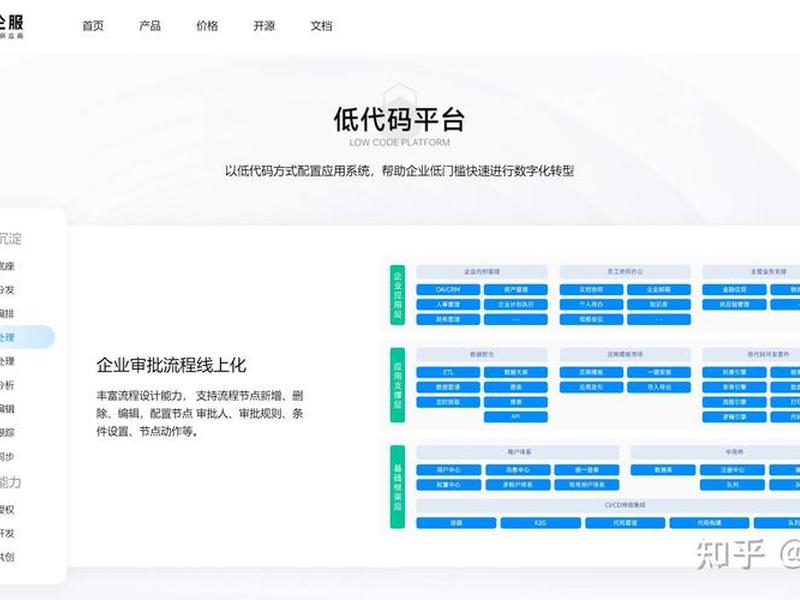Click the LOW CODE PLATFORM subtitle
The width and height of the screenshot is (800, 600).
[x=399, y=142]
